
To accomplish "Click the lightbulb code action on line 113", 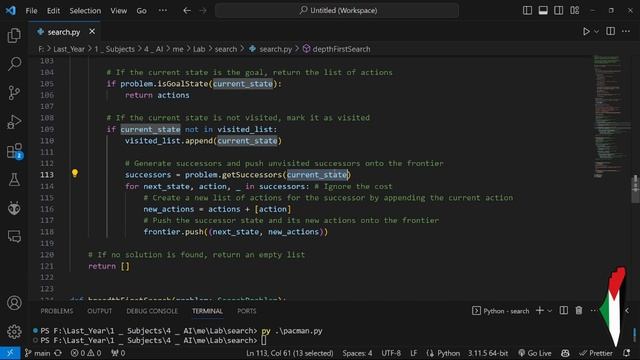I will [x=75, y=173].
